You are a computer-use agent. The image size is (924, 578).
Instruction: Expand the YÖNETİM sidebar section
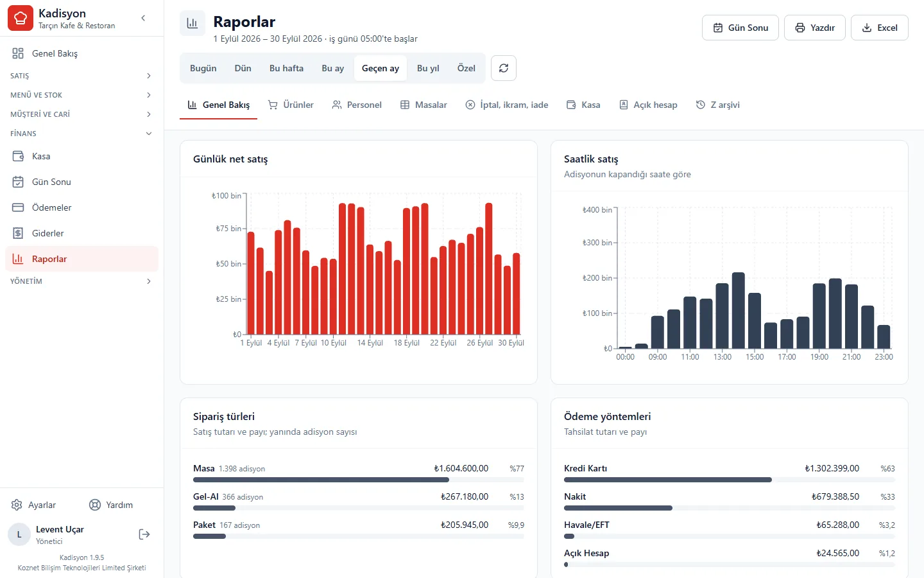point(81,281)
